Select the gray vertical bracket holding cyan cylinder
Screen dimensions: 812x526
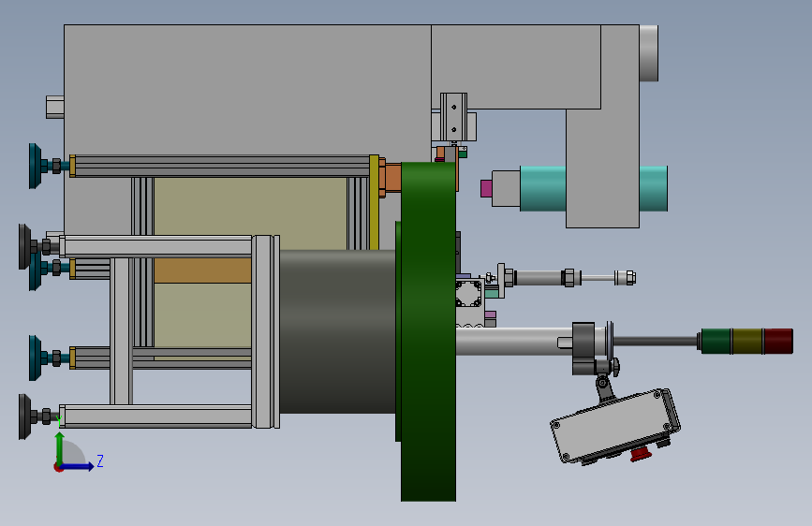click(x=603, y=168)
